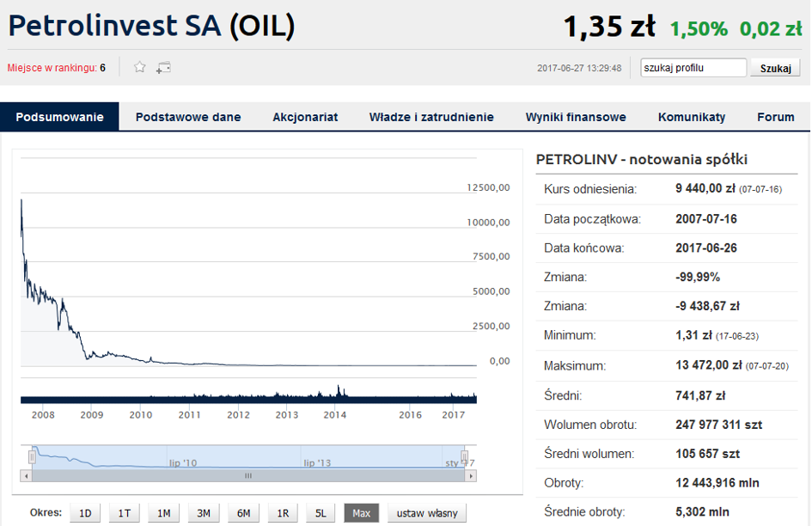Click the current price 1,35 zł
This screenshot has height=526, width=812.
click(609, 27)
